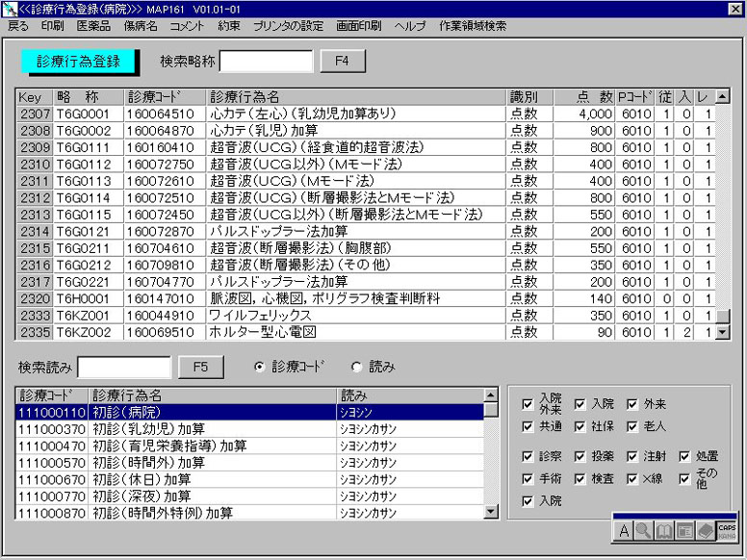This screenshot has height=560, width=747.
Task: Click the IME open book dictionary icon
Action: 664,530
